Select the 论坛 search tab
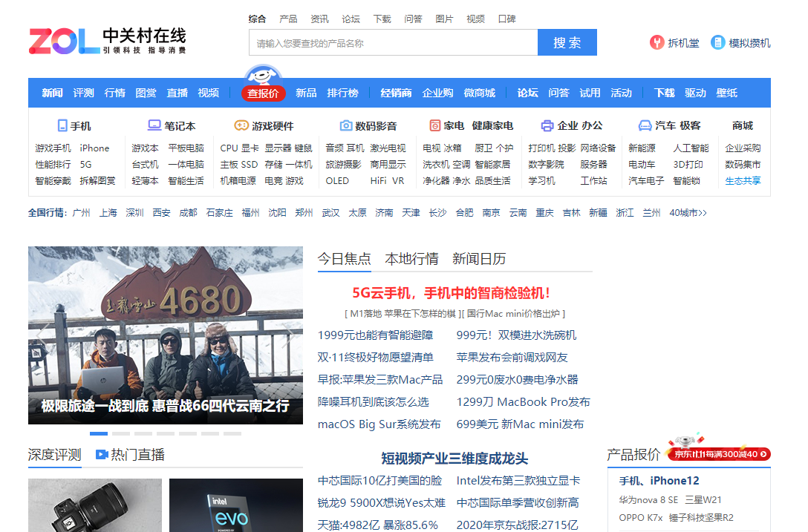 351,19
